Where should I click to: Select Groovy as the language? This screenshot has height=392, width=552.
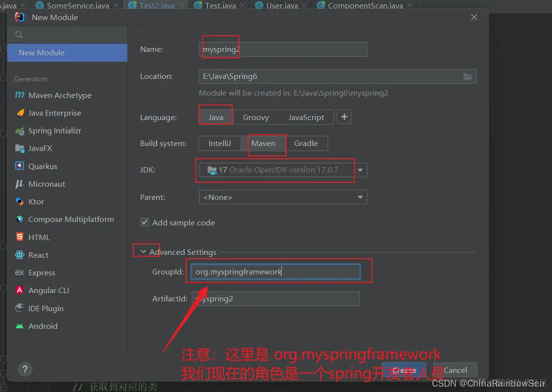point(256,117)
